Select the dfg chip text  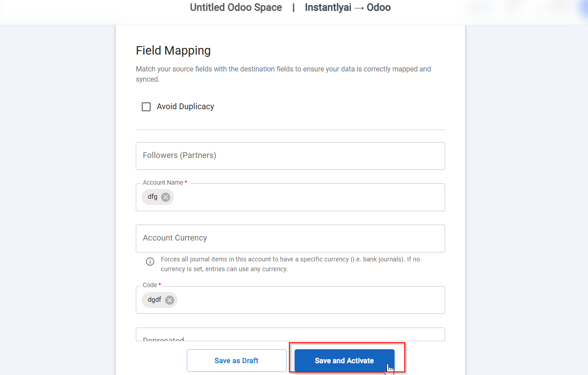(152, 197)
